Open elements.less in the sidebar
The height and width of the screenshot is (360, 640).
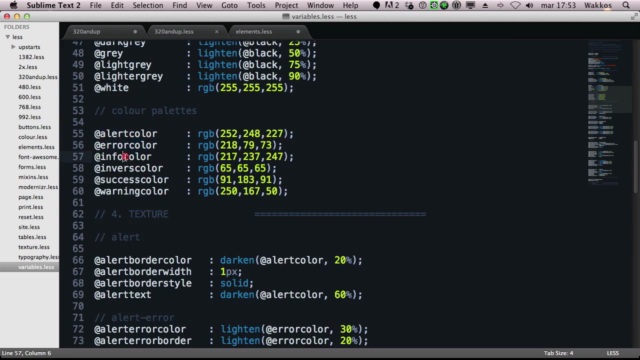click(36, 147)
